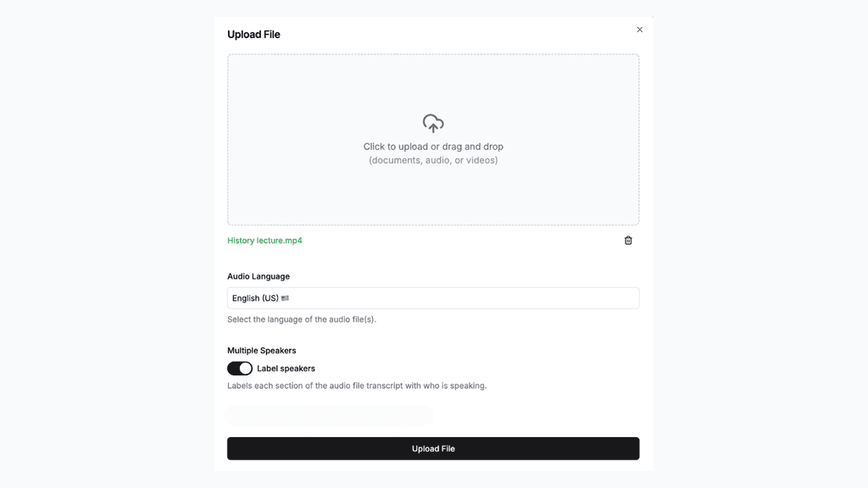Image resolution: width=868 pixels, height=488 pixels.
Task: Click the flag inside the Audio Language field
Action: tap(285, 298)
